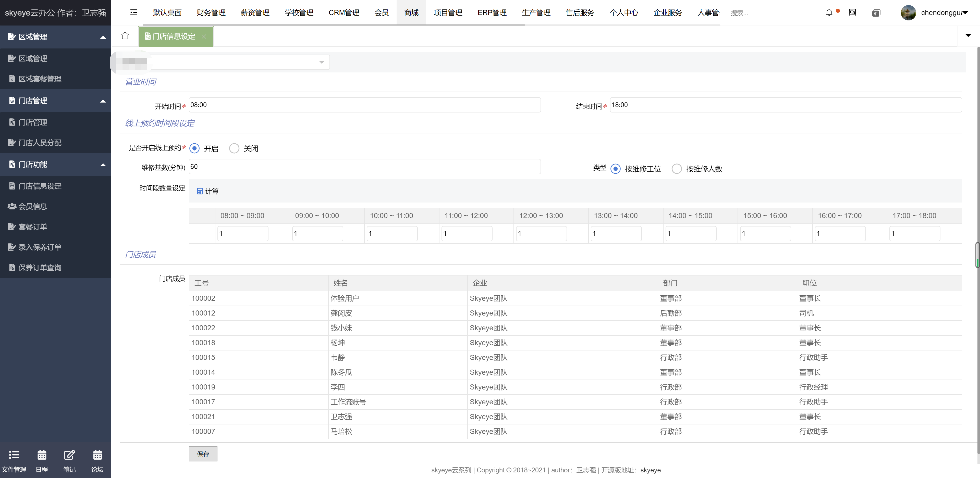Select the 关闭 online booking radio
The image size is (980, 478).
(x=234, y=148)
